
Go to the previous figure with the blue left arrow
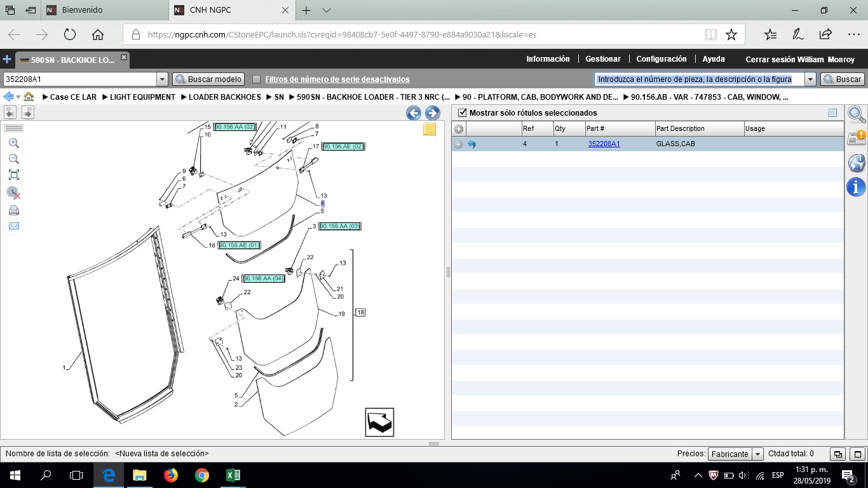(414, 113)
